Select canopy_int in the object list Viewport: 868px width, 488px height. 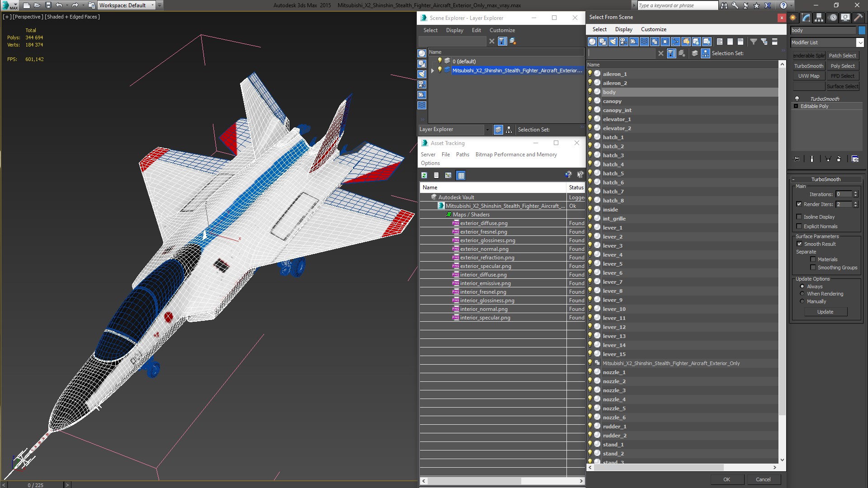pos(617,110)
